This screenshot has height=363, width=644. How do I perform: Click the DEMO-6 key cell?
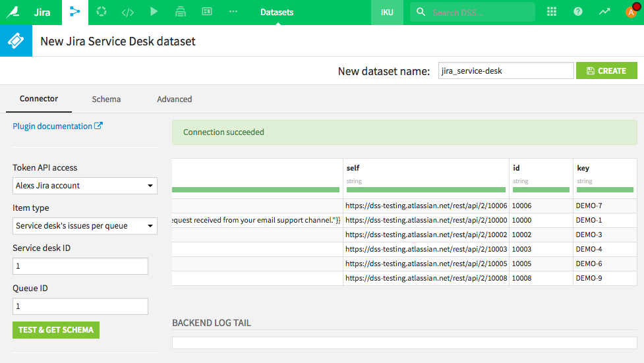(605, 264)
